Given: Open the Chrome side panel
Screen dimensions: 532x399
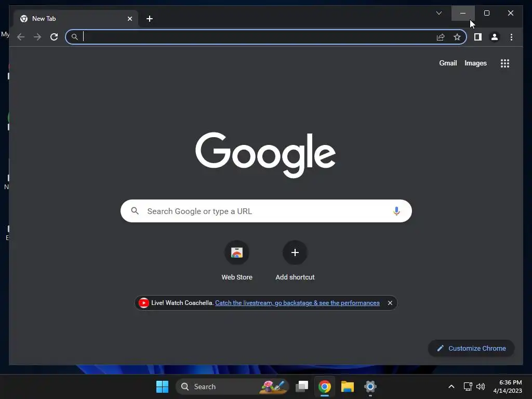Looking at the screenshot, I should pos(478,37).
